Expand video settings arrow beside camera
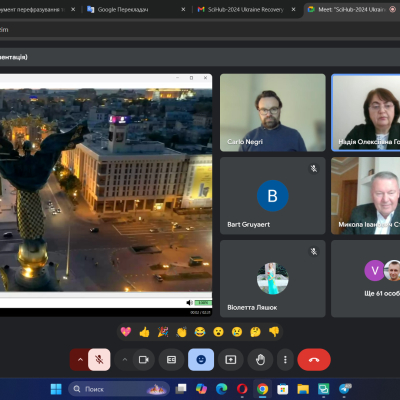Image resolution: width=400 pixels, height=400 pixels. click(125, 360)
